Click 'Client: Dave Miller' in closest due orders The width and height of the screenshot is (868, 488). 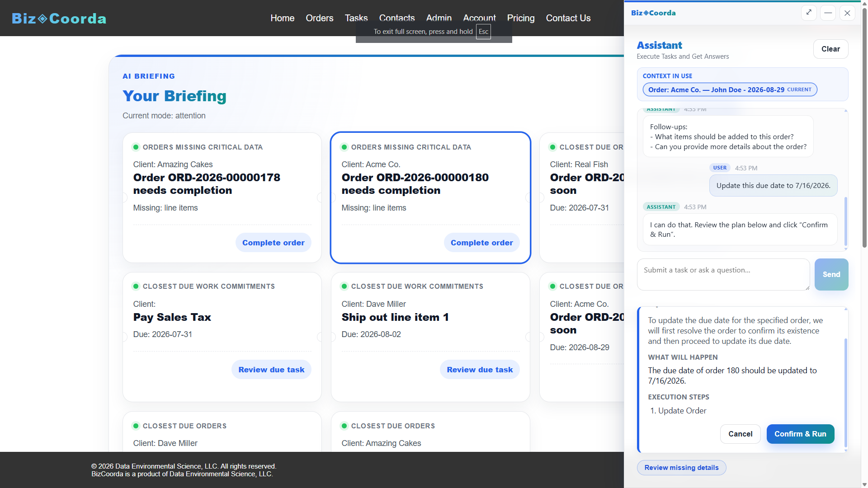[x=165, y=443]
